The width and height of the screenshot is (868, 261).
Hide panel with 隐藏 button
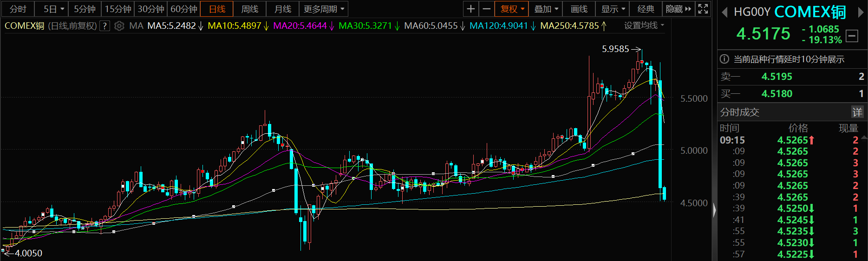coord(678,9)
